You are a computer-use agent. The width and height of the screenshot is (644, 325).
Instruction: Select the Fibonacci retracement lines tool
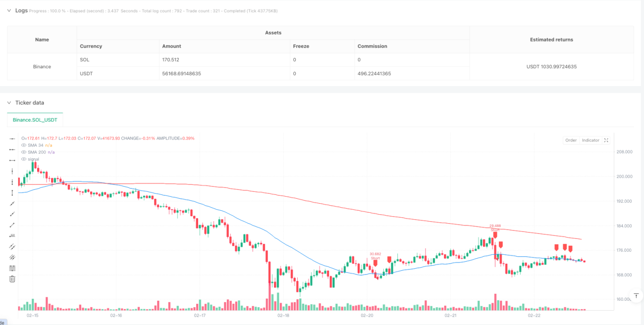click(x=12, y=268)
